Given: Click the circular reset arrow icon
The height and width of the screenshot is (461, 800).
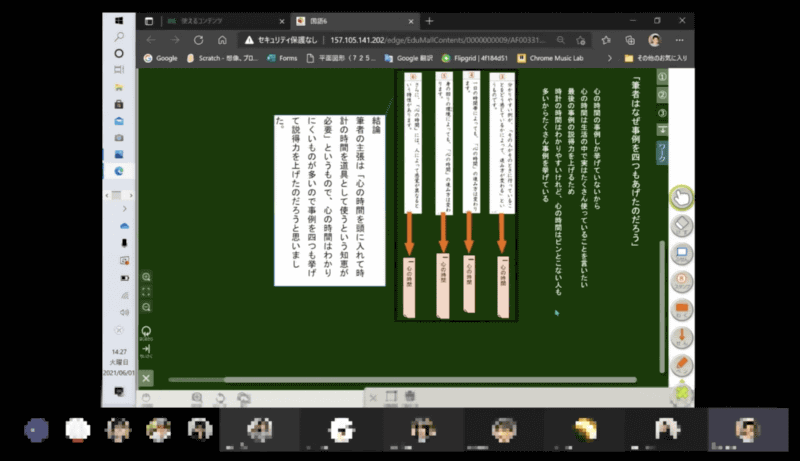Looking at the screenshot, I should click(x=146, y=332).
